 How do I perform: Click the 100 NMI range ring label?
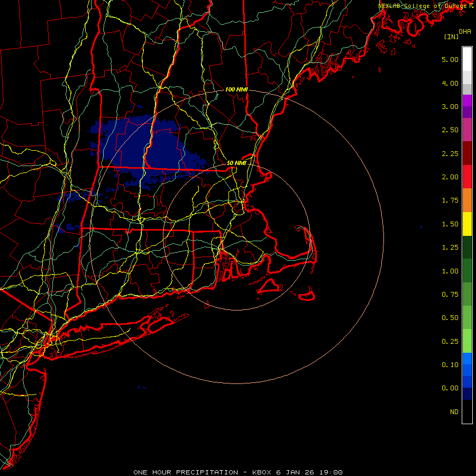click(x=236, y=89)
